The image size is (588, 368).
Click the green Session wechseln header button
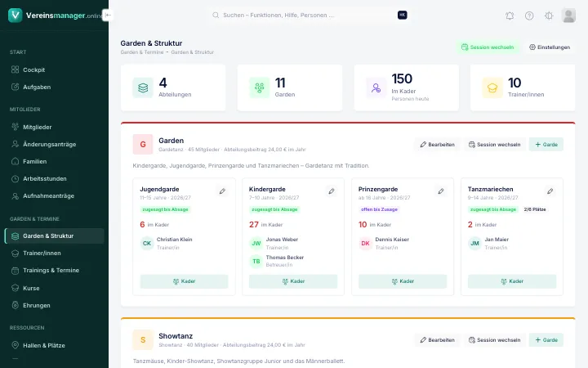tap(488, 47)
